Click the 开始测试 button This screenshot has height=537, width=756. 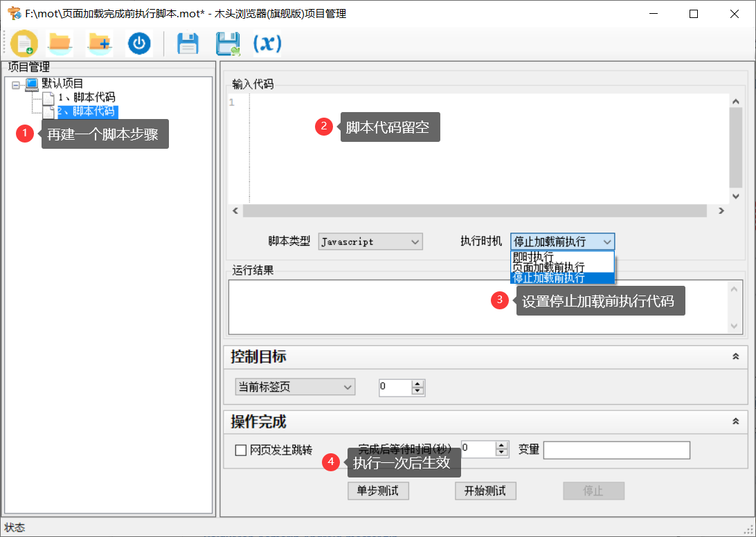click(485, 491)
